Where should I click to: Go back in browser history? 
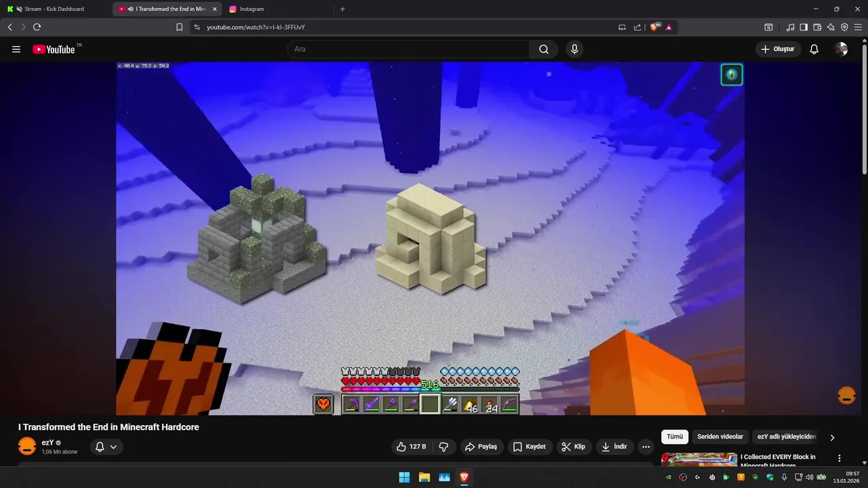click(x=9, y=27)
